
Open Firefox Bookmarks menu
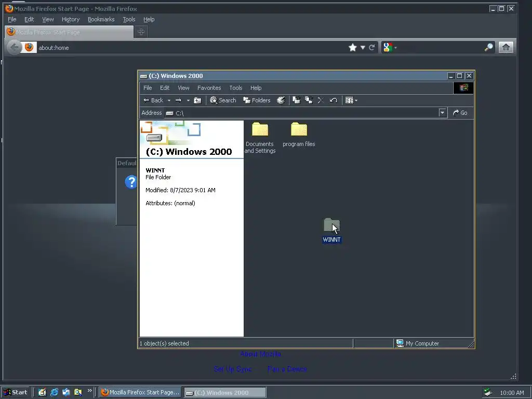[x=101, y=19]
